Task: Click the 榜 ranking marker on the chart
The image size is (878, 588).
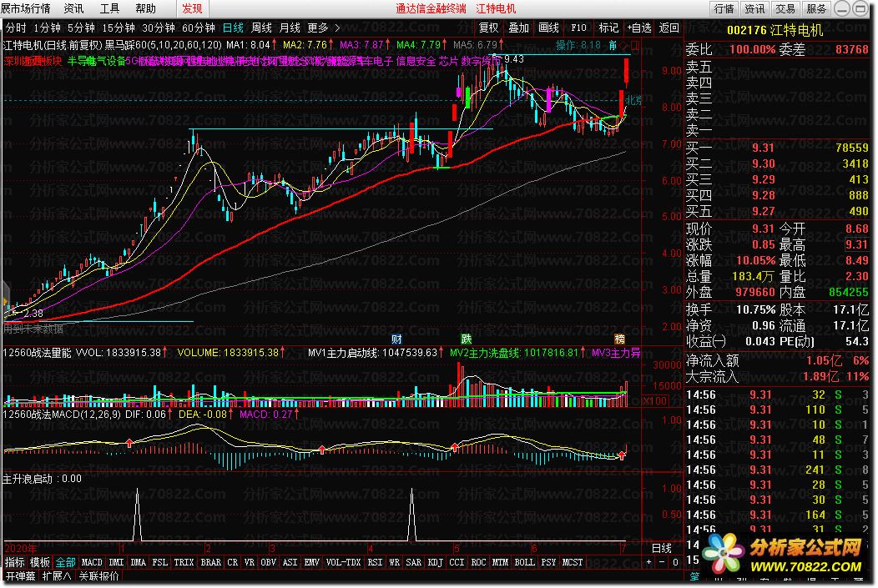Action: tap(619, 339)
